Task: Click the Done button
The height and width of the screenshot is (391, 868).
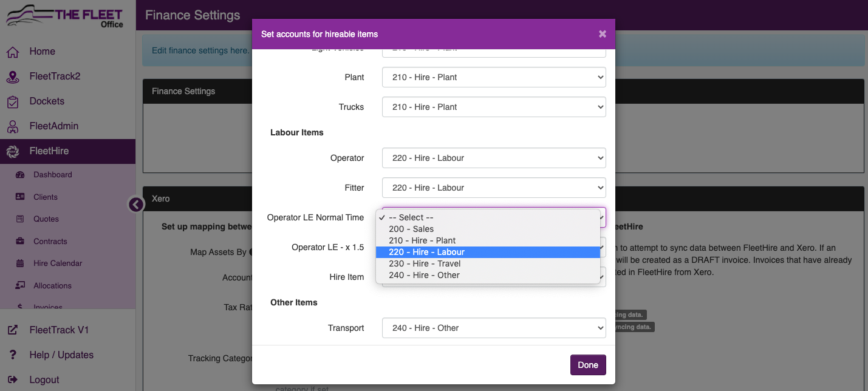Action: pyautogui.click(x=588, y=365)
